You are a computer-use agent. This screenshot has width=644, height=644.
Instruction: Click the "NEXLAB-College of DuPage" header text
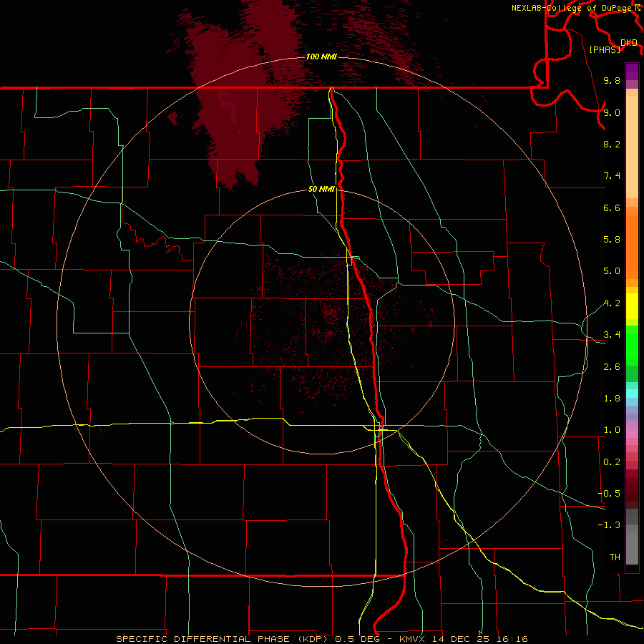(x=572, y=8)
